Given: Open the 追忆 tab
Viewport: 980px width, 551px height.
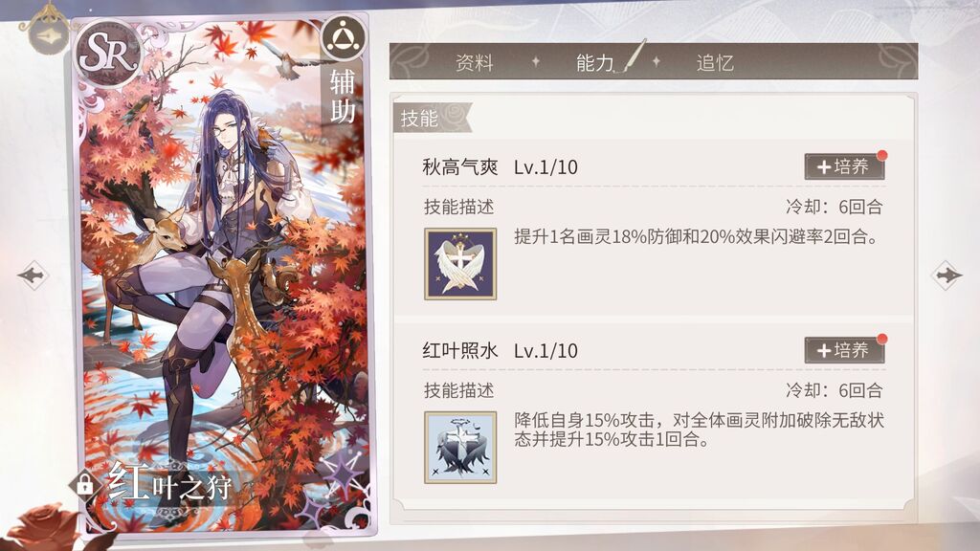Looking at the screenshot, I should (x=715, y=62).
